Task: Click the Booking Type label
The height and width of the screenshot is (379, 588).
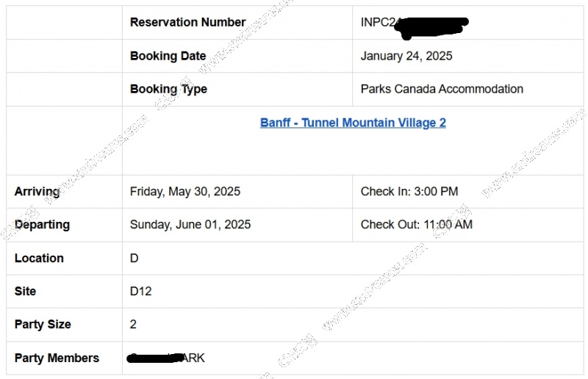Action: click(168, 89)
